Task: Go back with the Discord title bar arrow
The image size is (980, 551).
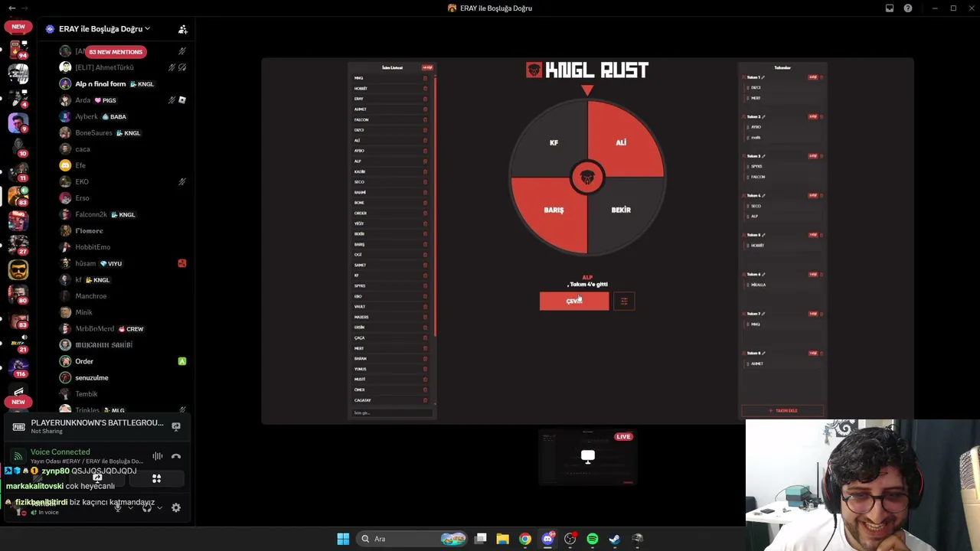Action: [x=11, y=8]
